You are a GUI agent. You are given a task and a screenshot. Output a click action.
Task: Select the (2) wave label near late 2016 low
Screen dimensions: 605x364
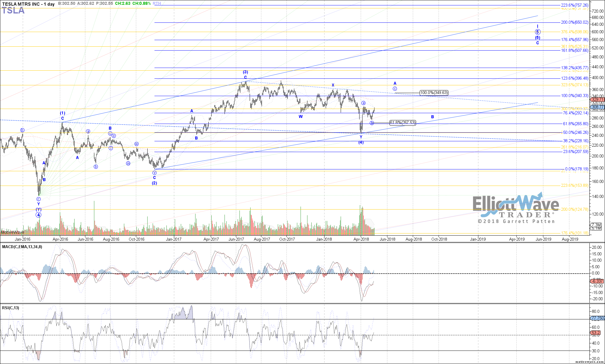pyautogui.click(x=154, y=183)
